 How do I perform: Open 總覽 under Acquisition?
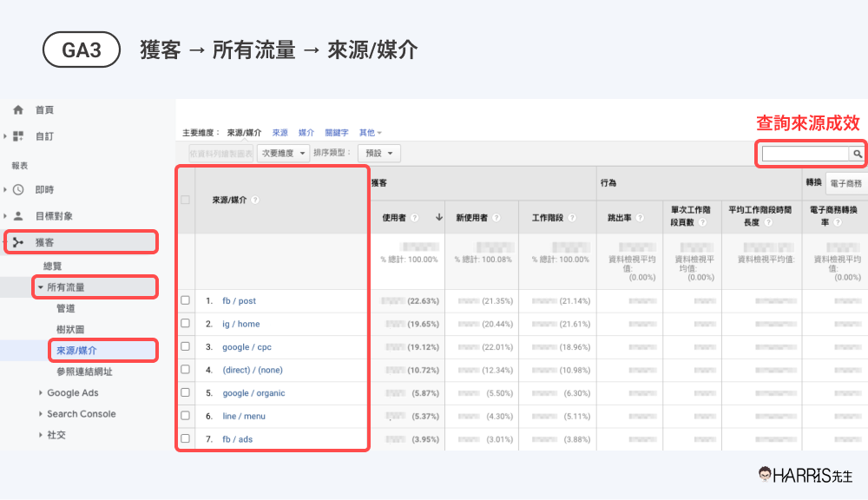tap(53, 266)
